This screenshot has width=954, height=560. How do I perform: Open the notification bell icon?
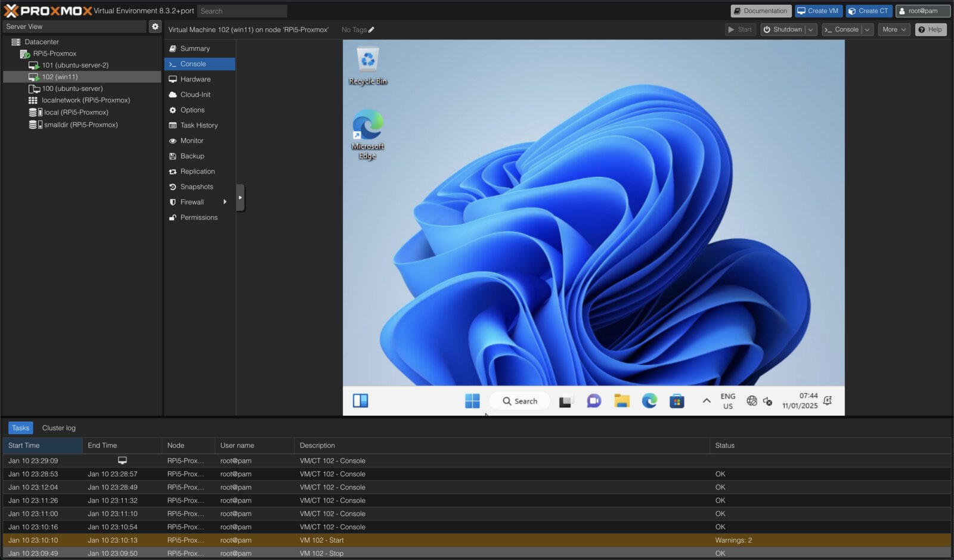point(828,401)
